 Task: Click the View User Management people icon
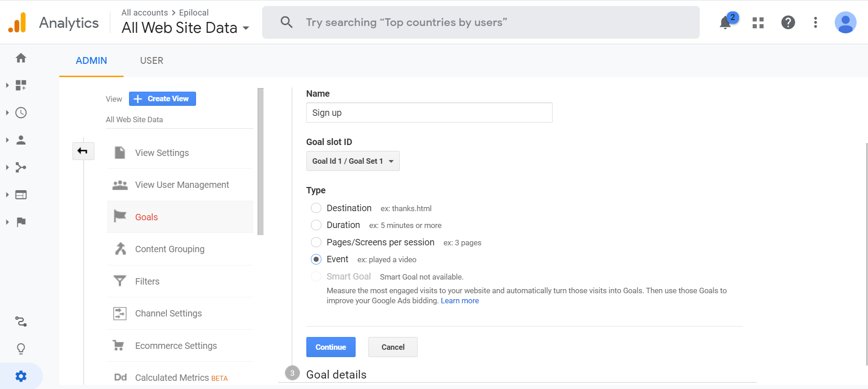pos(120,185)
